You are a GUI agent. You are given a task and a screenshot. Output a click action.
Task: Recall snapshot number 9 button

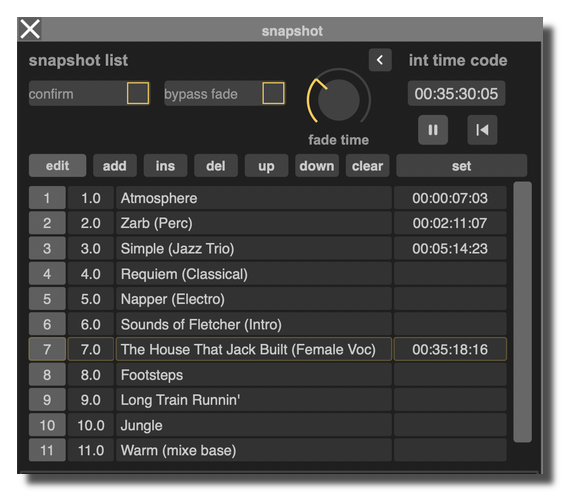click(47, 400)
